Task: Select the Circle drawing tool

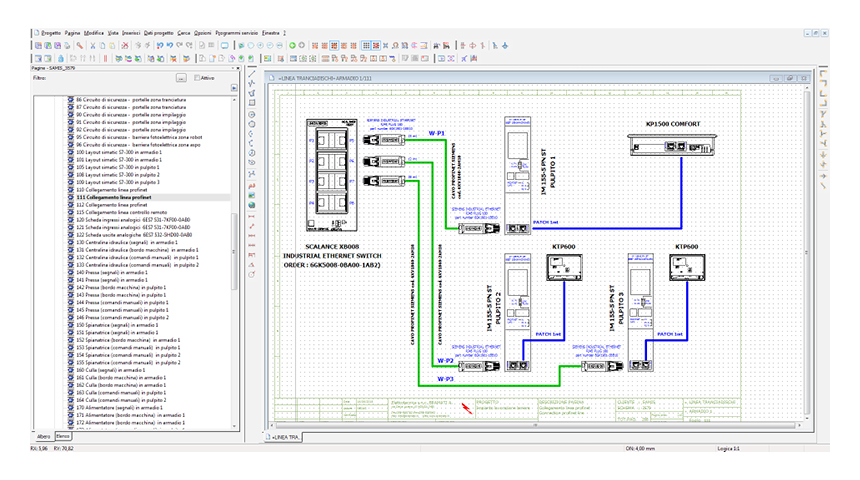Action: 252,115
